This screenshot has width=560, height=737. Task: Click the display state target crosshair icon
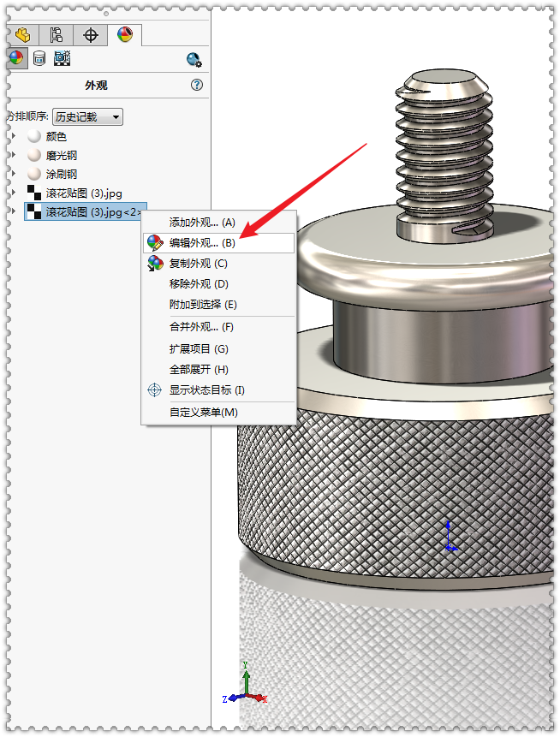[154, 390]
